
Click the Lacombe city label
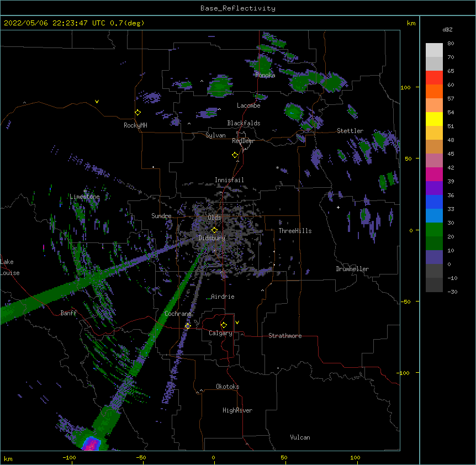[248, 105]
